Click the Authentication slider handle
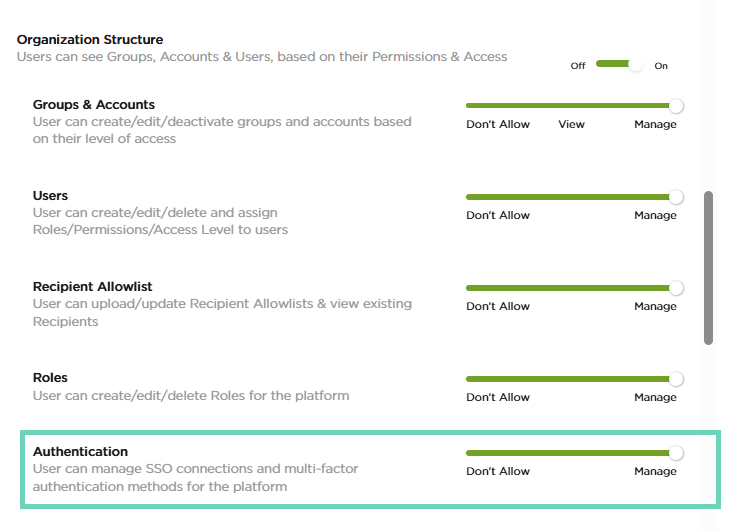The width and height of the screenshot is (741, 531). tap(676, 453)
